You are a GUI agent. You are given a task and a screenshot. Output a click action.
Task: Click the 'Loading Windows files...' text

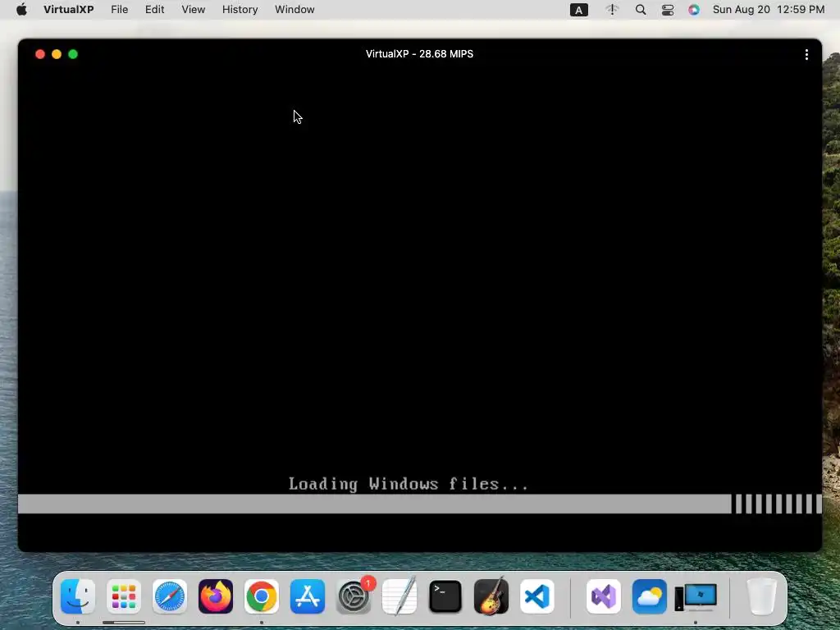409,484
